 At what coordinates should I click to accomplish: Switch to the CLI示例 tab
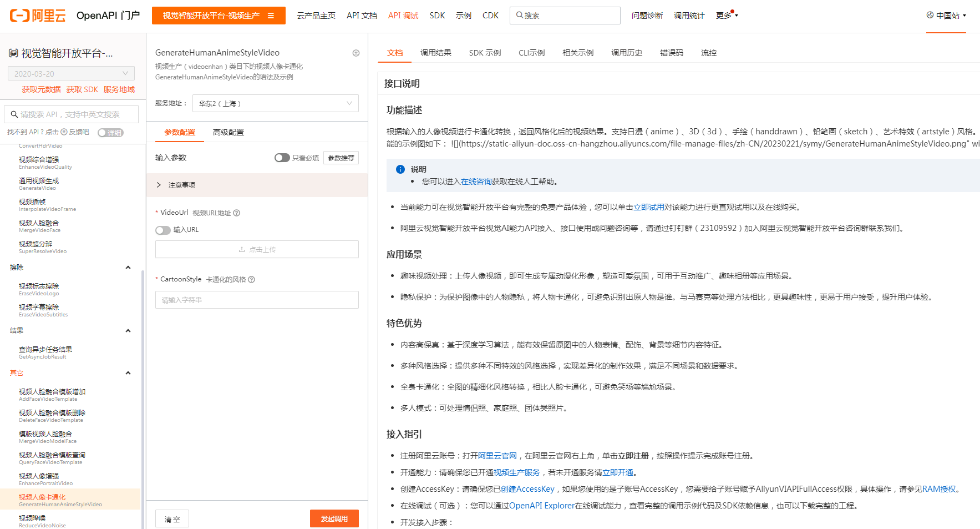tap(531, 53)
